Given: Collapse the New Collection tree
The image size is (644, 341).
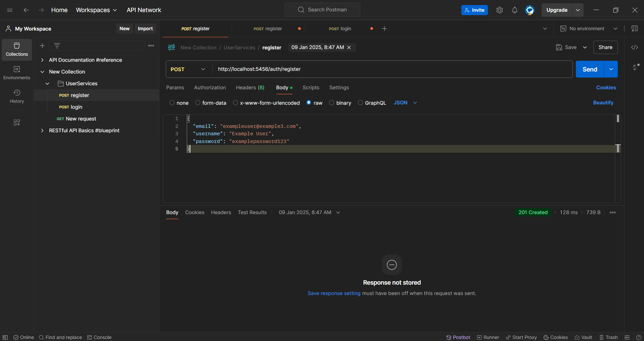Looking at the screenshot, I should (42, 72).
